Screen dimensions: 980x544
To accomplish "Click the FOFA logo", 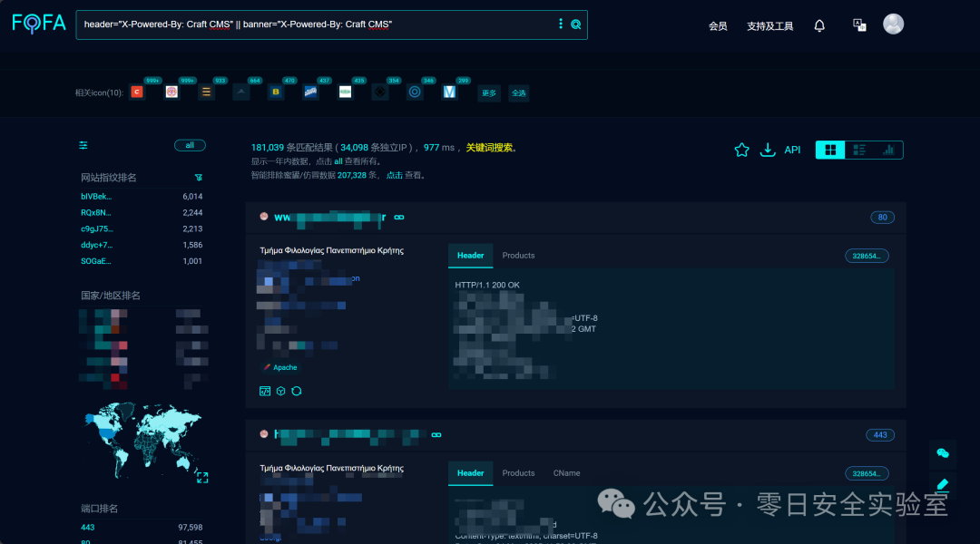I will (x=39, y=24).
